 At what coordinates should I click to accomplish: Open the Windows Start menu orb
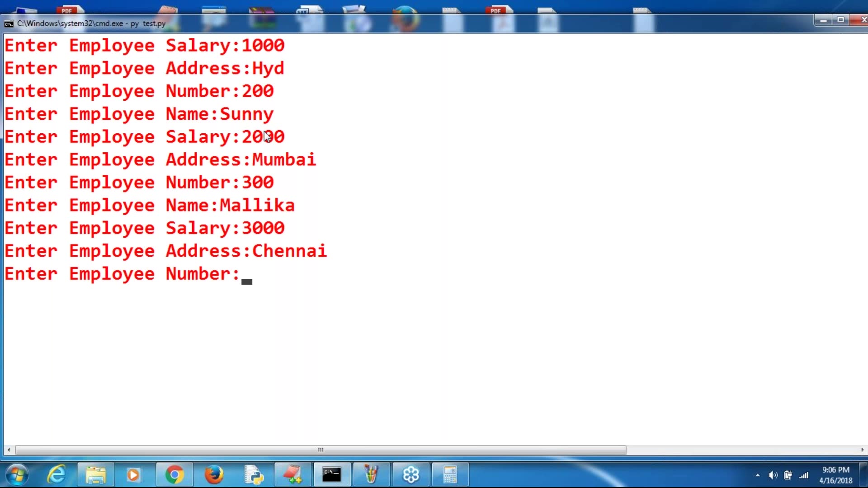click(x=17, y=475)
